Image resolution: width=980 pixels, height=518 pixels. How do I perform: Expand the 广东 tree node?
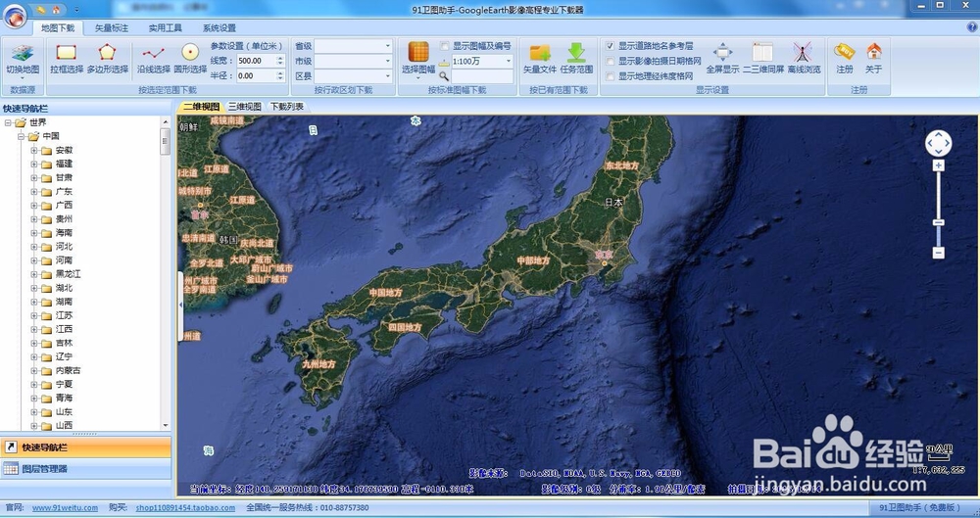coord(33,191)
